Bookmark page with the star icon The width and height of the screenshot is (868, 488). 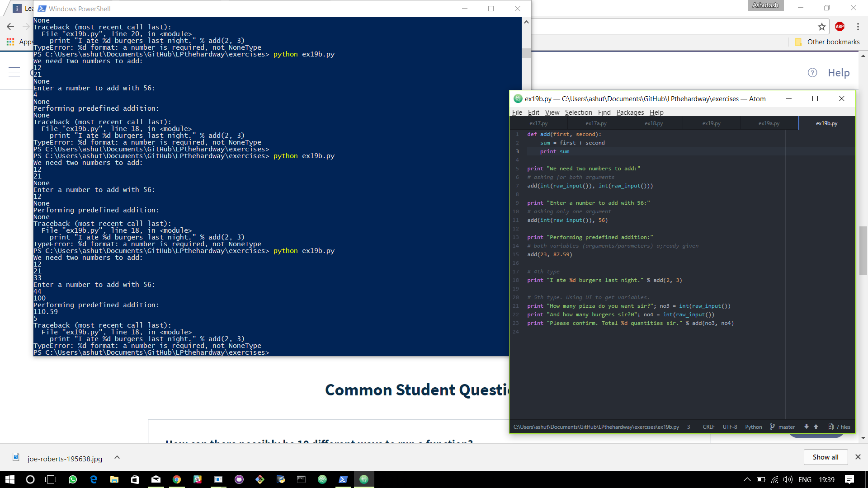coord(822,27)
